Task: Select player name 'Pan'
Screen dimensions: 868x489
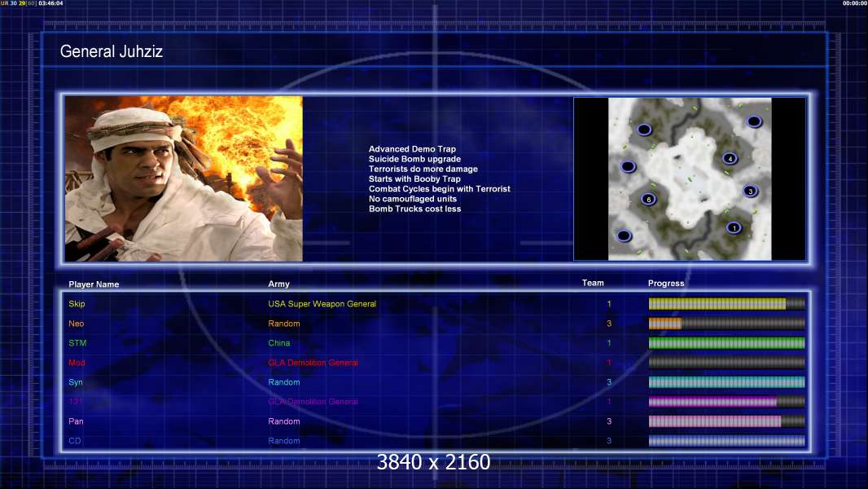Action: pyautogui.click(x=76, y=421)
